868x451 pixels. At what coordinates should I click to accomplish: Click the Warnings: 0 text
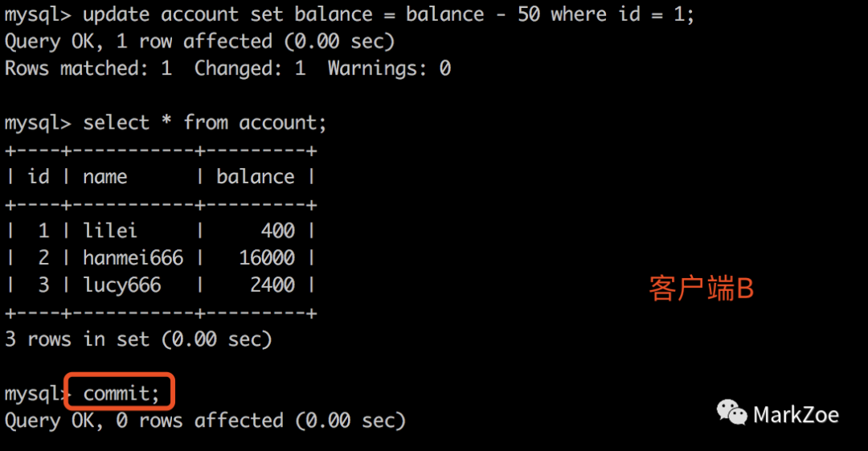(388, 69)
